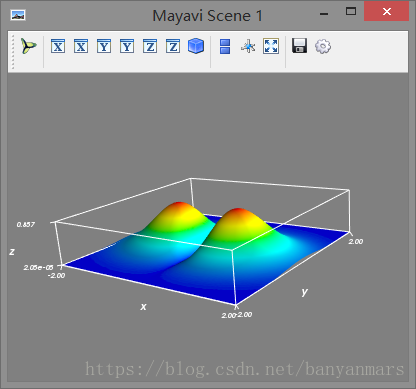The height and width of the screenshot is (389, 416).
Task: Save the scene with the floppy disk icon
Action: pyautogui.click(x=299, y=46)
